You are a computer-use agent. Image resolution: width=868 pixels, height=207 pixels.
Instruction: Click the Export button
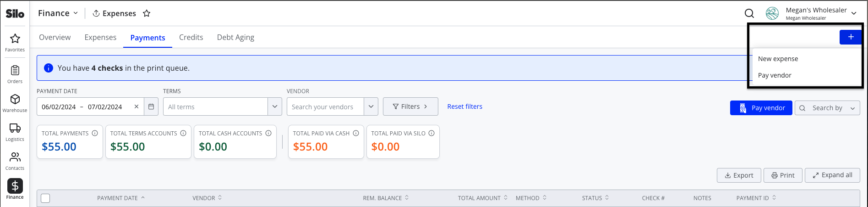click(x=739, y=175)
